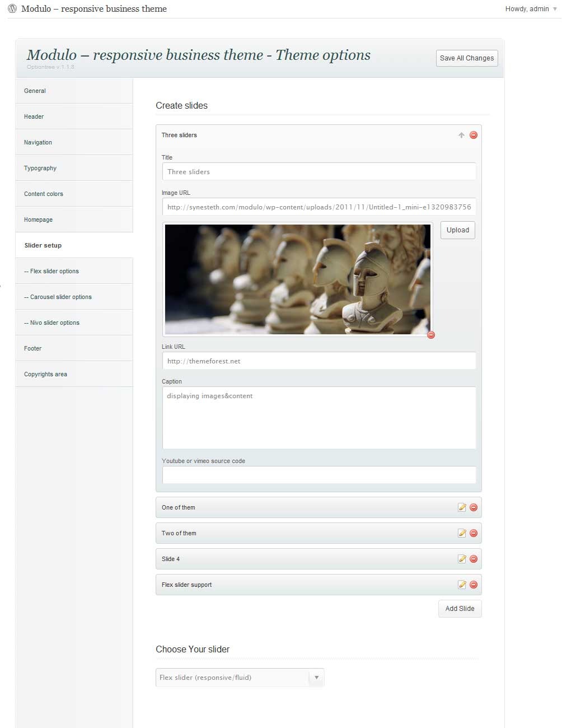This screenshot has height=728, width=562.
Task: Click the Choose Your slider heading
Action: 193,649
